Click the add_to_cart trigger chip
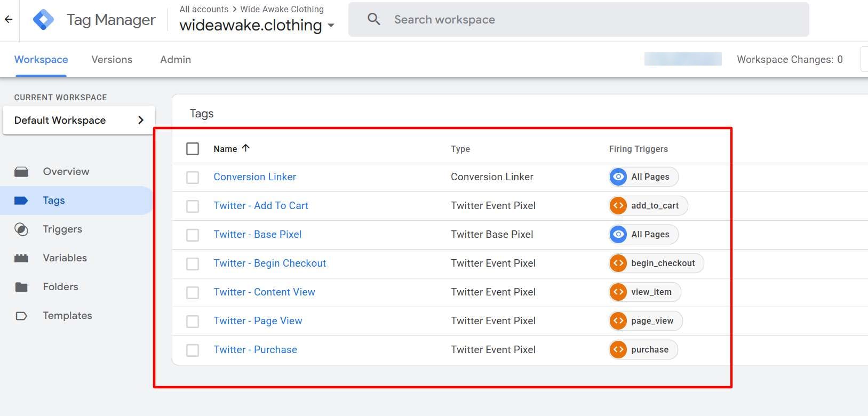868x416 pixels. (x=648, y=205)
